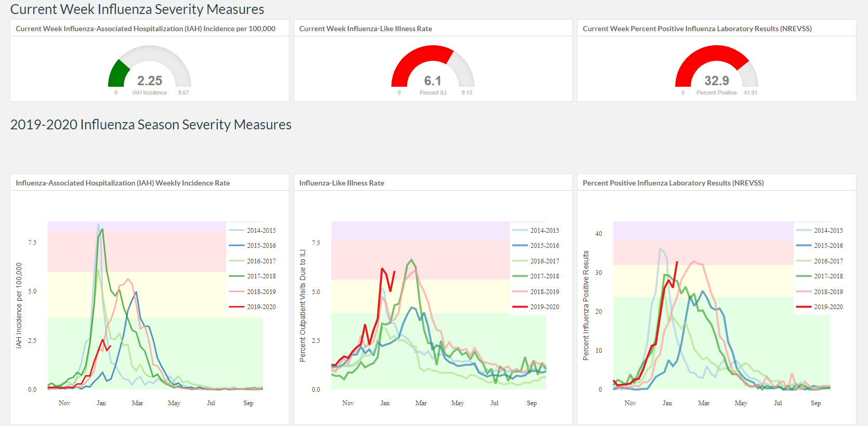The image size is (868, 426).
Task: Select the Current Week Influenza-Like Illness Rate title
Action: (365, 29)
